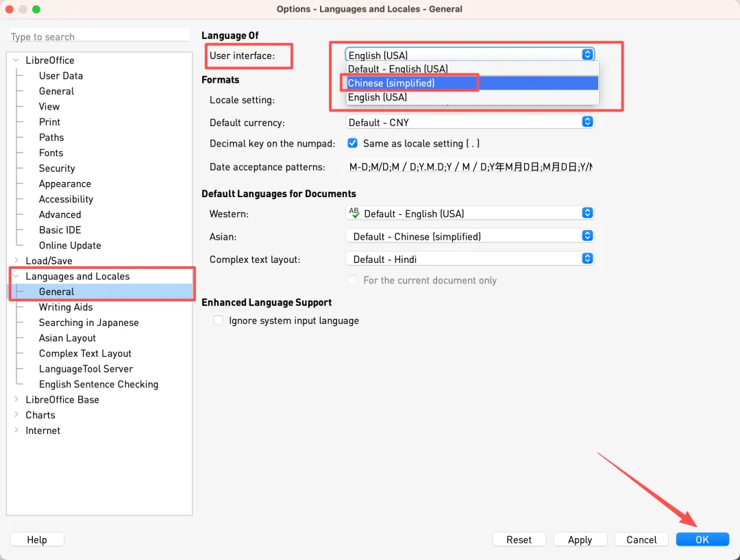The image size is (740, 560).
Task: Open Searching in Japanese page
Action: [88, 322]
